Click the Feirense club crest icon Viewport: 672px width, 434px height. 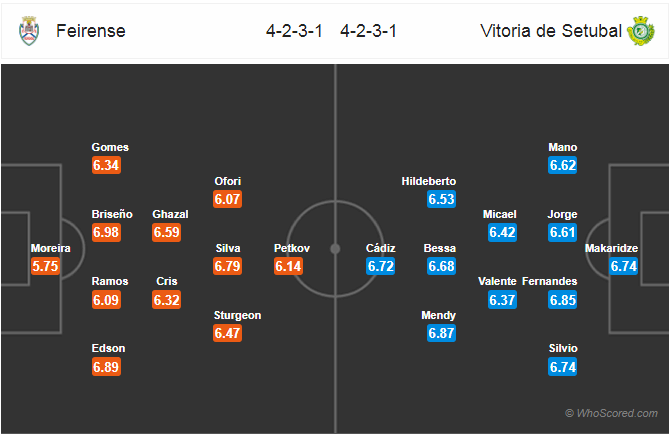(x=29, y=31)
